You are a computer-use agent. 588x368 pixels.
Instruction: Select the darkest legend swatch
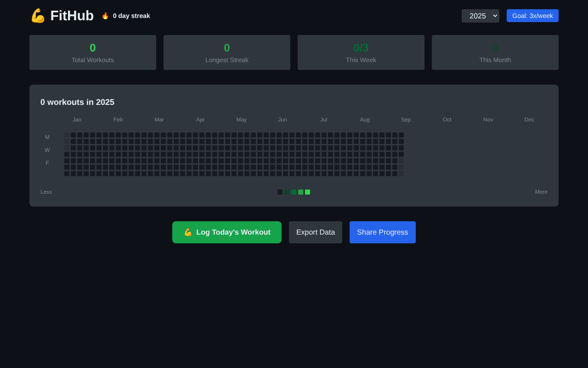point(280,192)
